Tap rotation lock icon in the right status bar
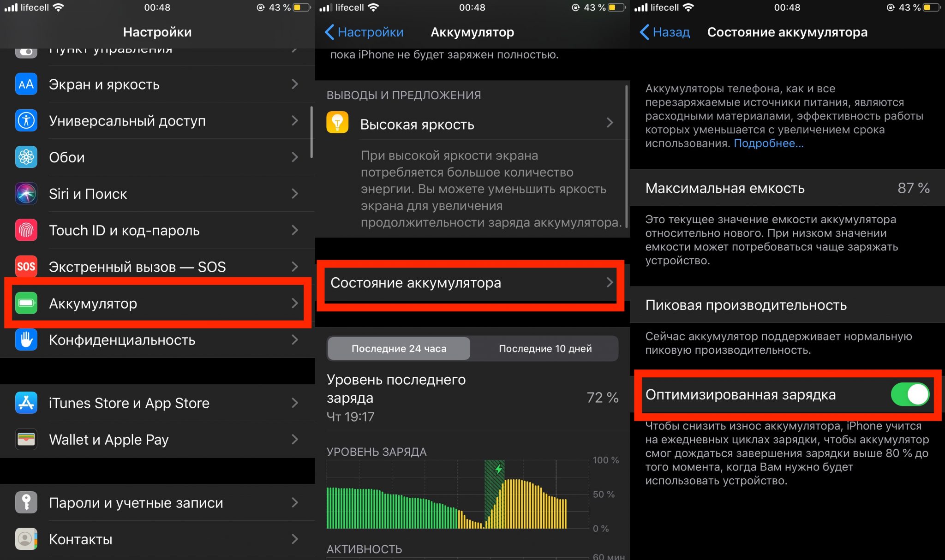Image resolution: width=945 pixels, height=560 pixels. click(891, 7)
